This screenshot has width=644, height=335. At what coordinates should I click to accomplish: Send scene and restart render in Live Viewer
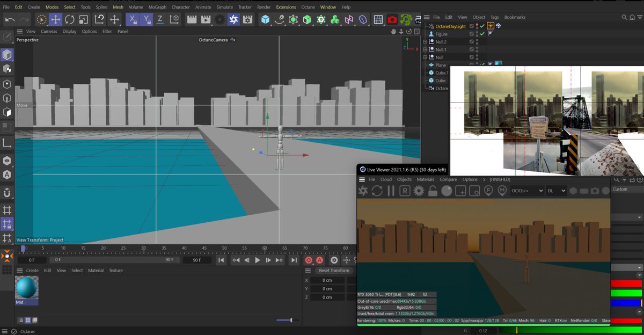363,191
